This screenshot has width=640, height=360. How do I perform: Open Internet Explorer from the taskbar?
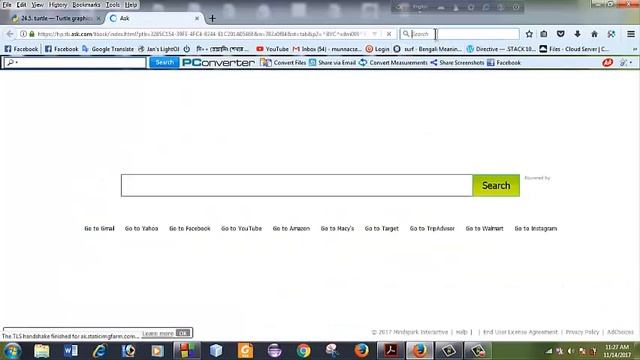[100, 351]
